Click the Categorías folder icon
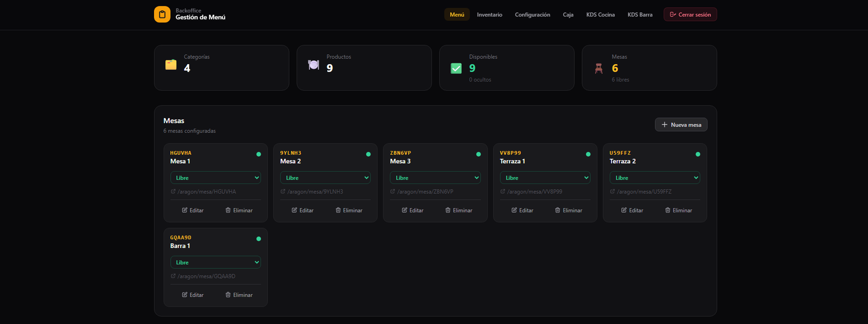This screenshot has width=868, height=324. 171,65
